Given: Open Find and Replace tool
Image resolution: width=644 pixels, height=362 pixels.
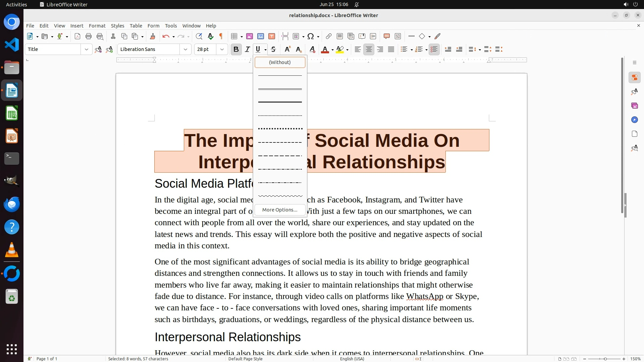Looking at the screenshot, I should pos(199,37).
